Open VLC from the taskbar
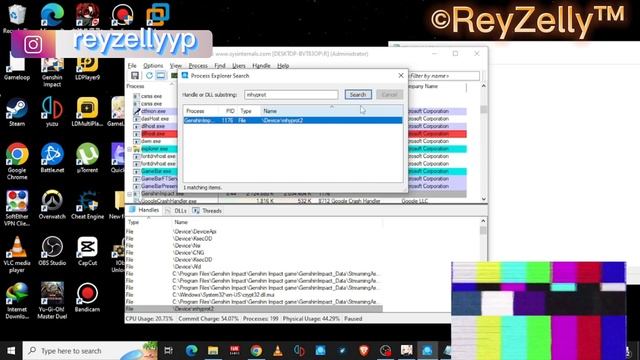 click(278, 351)
